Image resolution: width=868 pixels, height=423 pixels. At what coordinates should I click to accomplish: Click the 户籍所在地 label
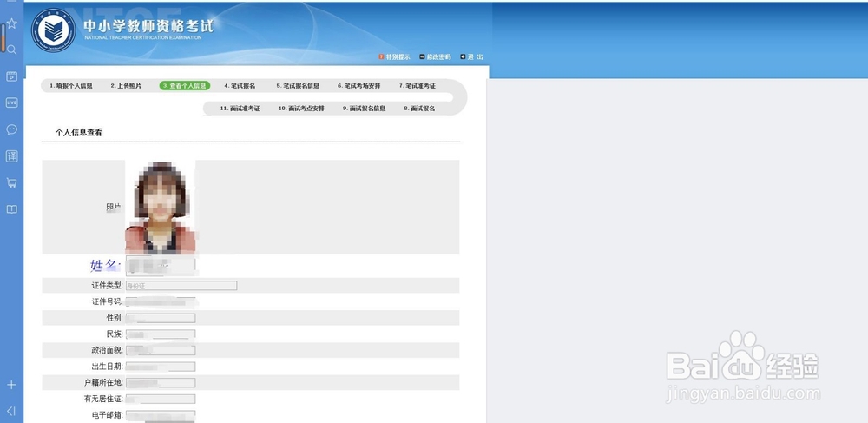click(103, 382)
